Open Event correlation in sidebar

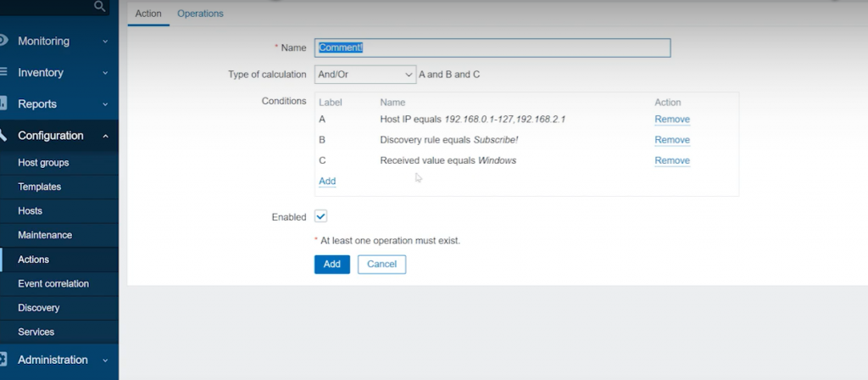[x=53, y=283]
